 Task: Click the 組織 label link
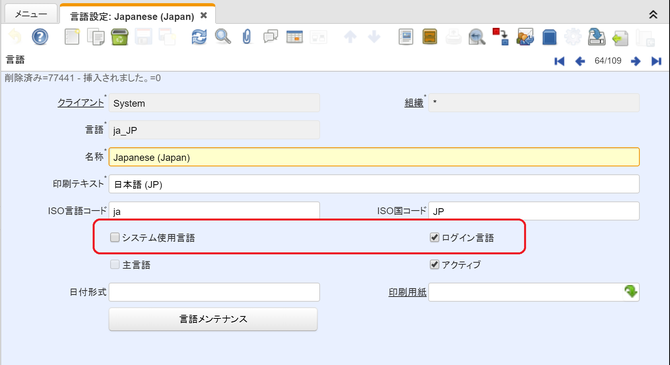414,103
